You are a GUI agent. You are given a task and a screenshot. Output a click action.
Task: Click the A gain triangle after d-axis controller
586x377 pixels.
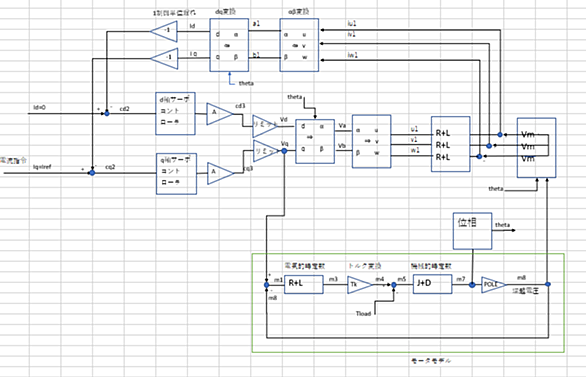(x=219, y=114)
